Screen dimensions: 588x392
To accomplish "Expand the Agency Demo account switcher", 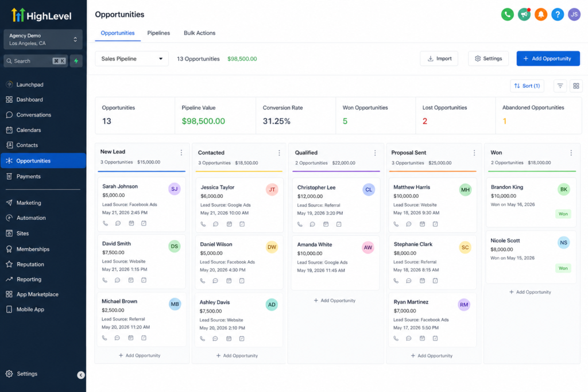I will point(43,40).
